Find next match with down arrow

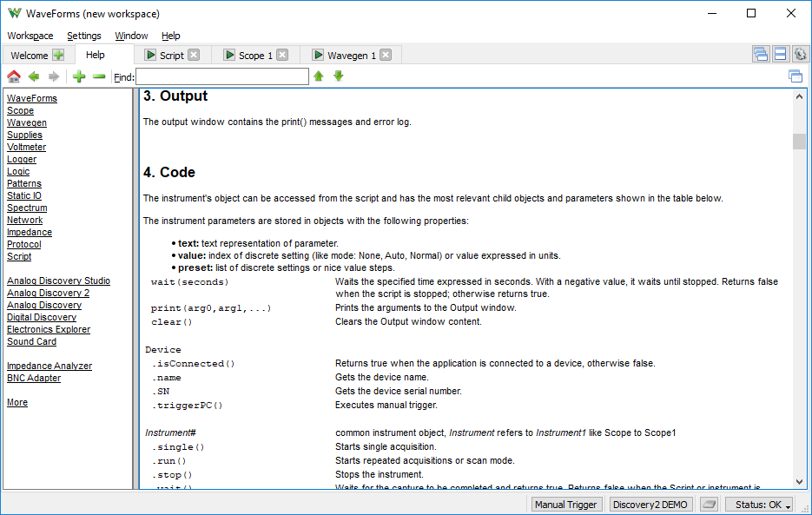point(339,76)
